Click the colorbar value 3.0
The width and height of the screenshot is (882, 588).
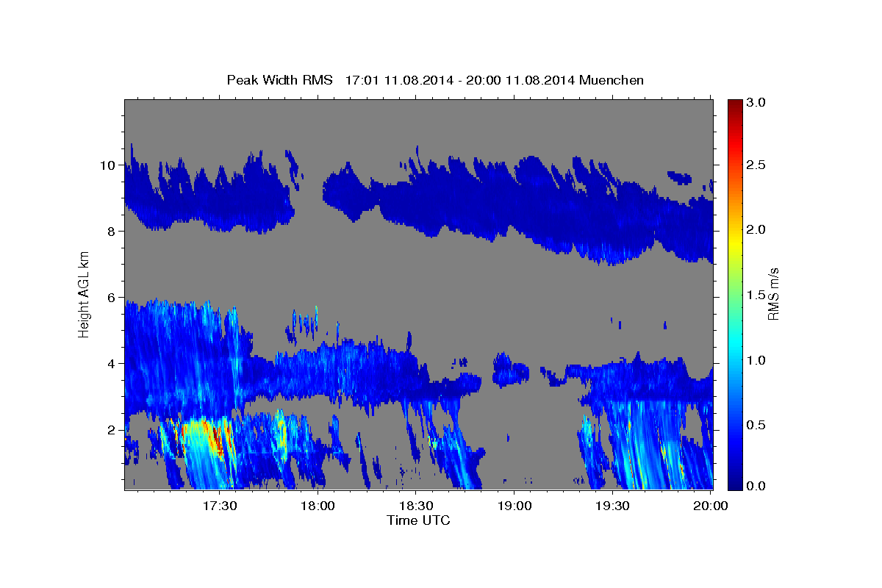point(757,102)
